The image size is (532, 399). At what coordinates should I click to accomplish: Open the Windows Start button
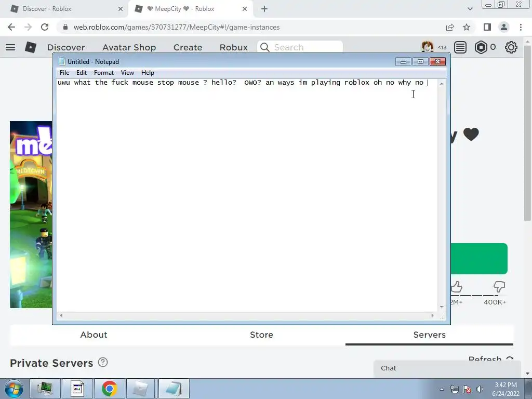(14, 389)
